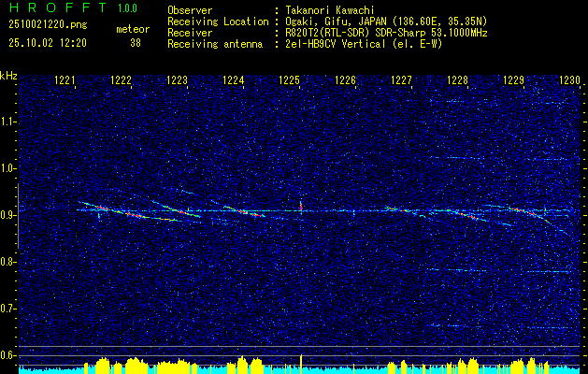Screen dimensions: 588x374
Task: Click the Receiving antenna label
Action: (215, 44)
